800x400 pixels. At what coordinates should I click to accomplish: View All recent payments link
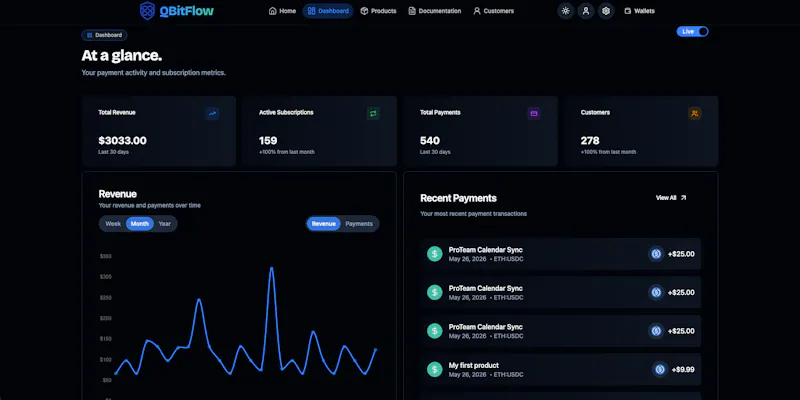pyautogui.click(x=671, y=197)
